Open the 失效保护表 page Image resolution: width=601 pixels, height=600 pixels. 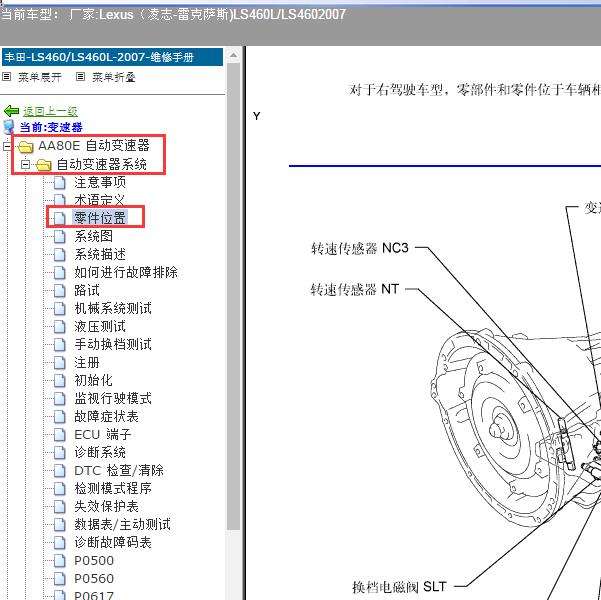[107, 506]
